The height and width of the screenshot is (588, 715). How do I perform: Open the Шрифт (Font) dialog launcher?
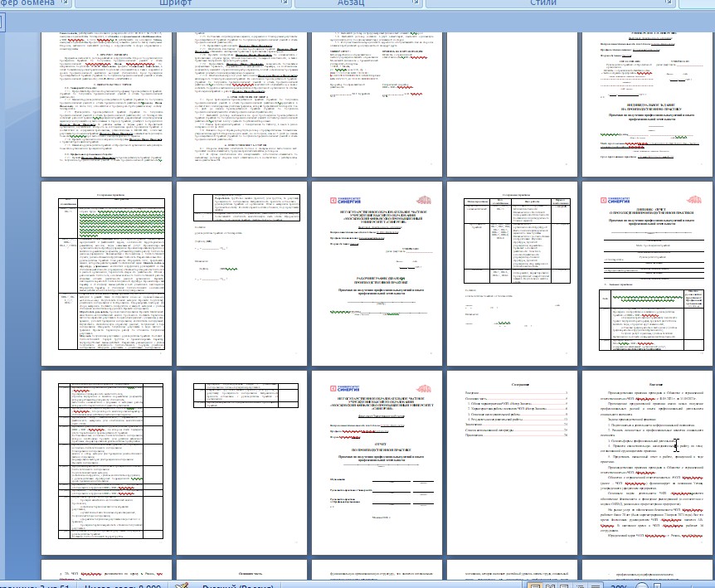point(284,4)
